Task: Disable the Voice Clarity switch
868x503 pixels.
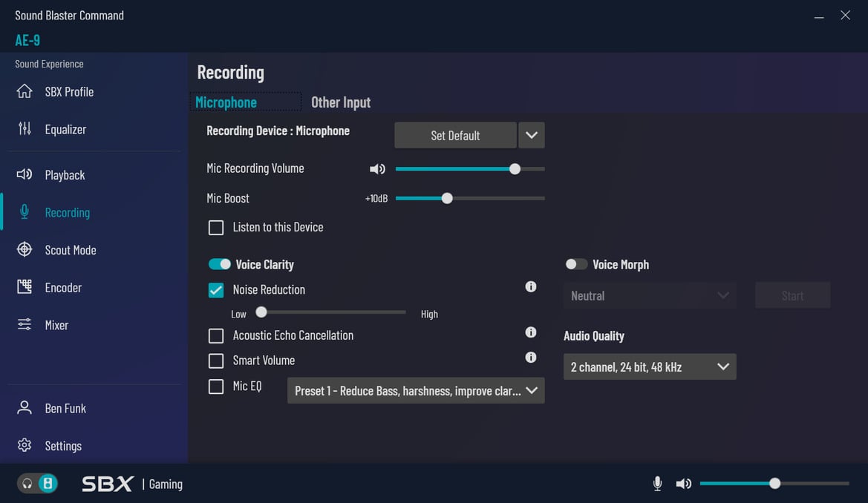Action: [219, 264]
